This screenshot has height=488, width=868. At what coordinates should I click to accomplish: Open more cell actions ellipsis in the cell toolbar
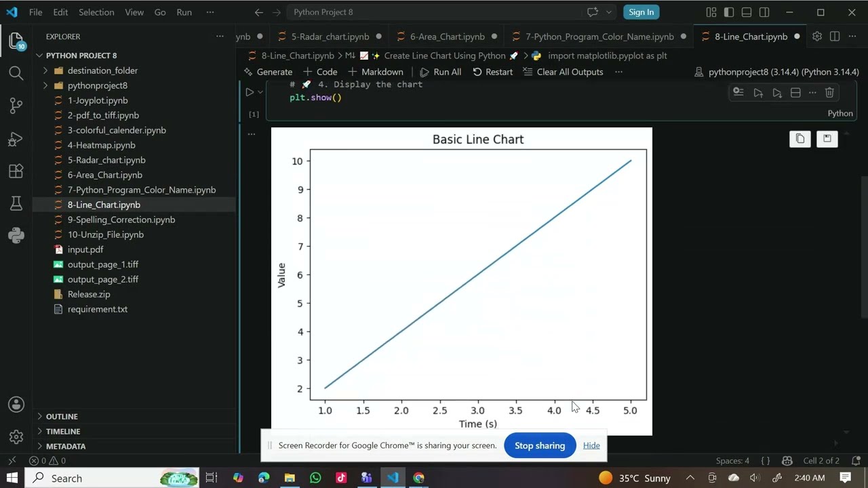812,92
